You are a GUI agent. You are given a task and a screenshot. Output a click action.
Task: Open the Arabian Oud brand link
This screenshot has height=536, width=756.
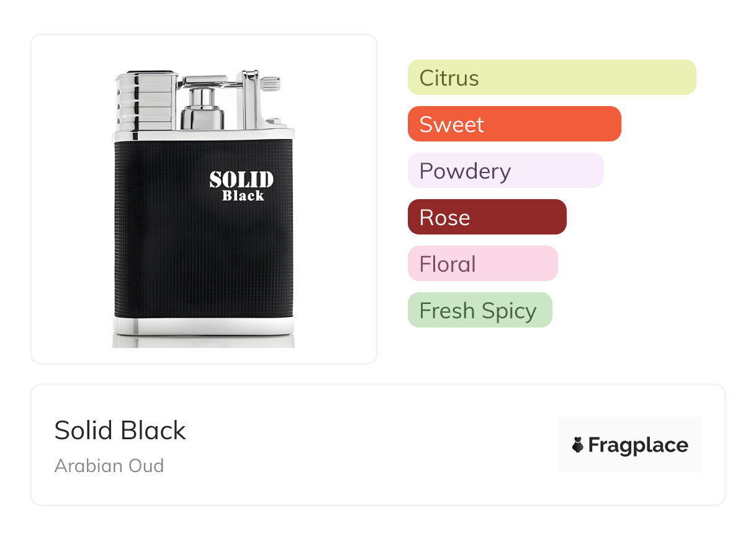pos(109,465)
